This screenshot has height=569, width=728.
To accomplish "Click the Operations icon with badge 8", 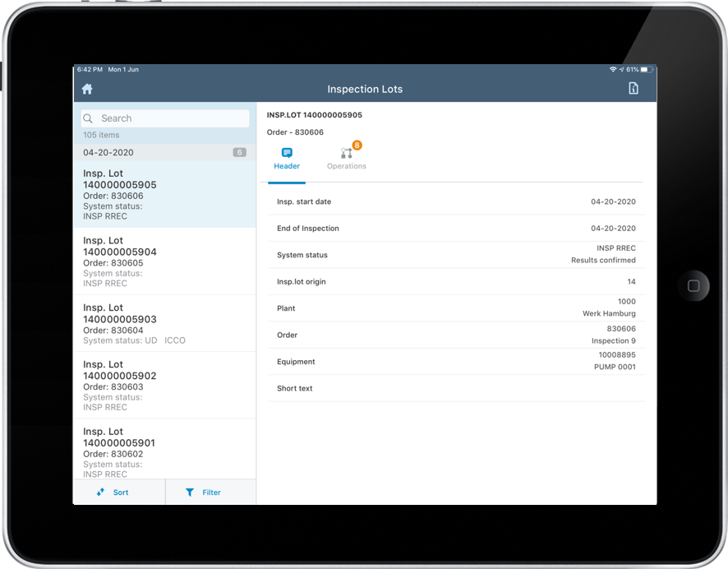I will tap(345, 153).
